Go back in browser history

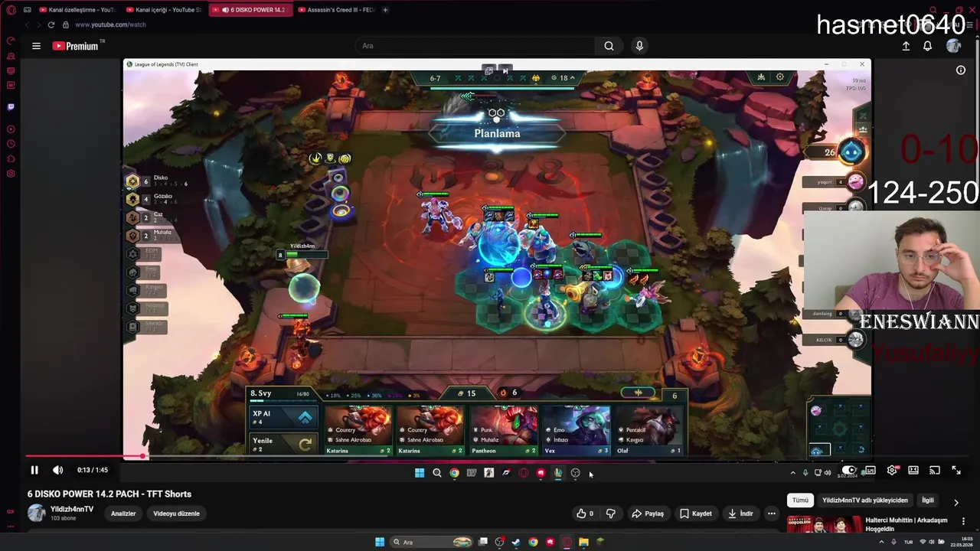click(x=27, y=24)
